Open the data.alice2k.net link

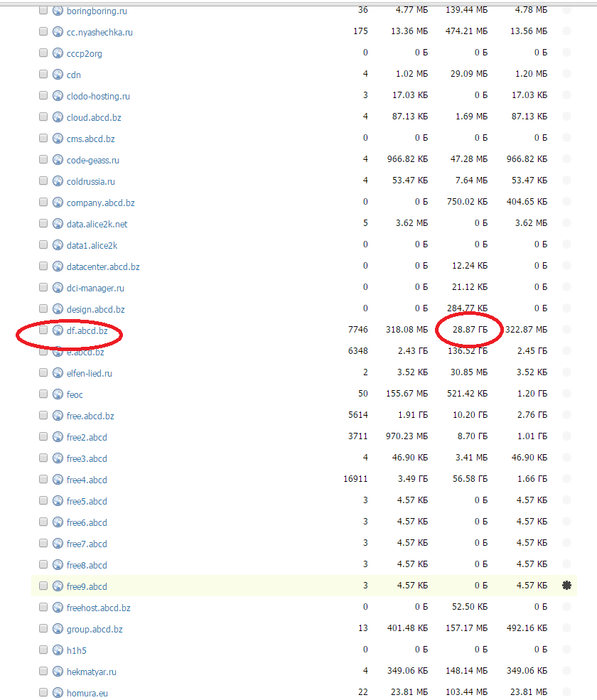click(x=97, y=224)
